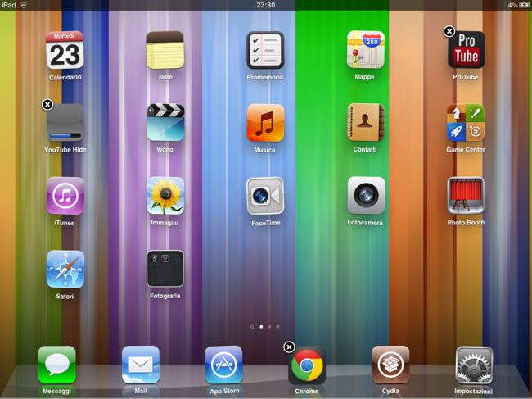Tap the Wi-Fi icon in status bar
532x399 pixels.
tap(24, 5)
